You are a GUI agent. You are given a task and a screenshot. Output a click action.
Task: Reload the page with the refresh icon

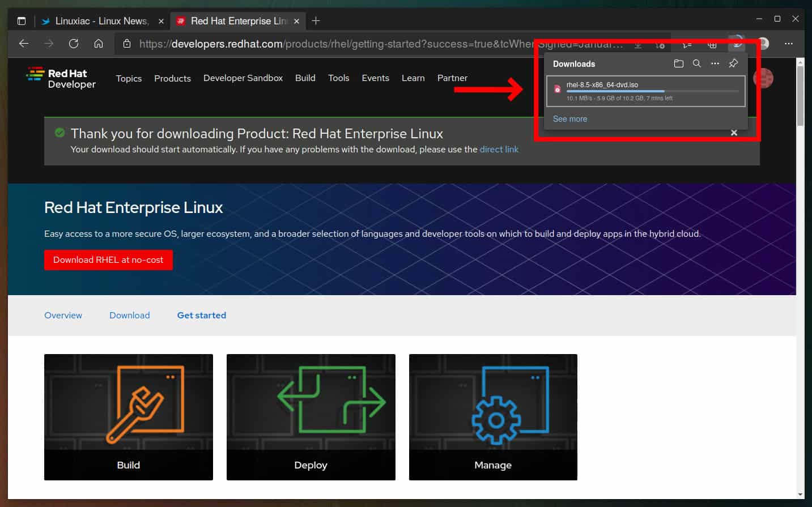coord(73,44)
